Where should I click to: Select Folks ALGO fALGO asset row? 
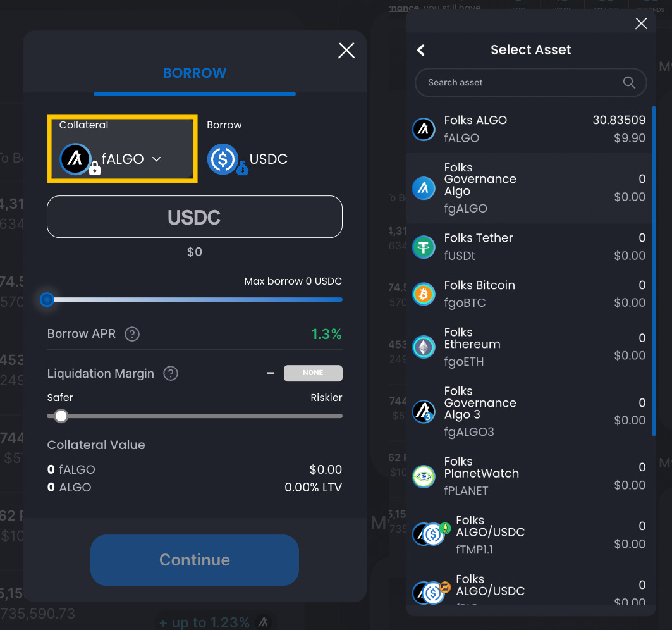528,129
